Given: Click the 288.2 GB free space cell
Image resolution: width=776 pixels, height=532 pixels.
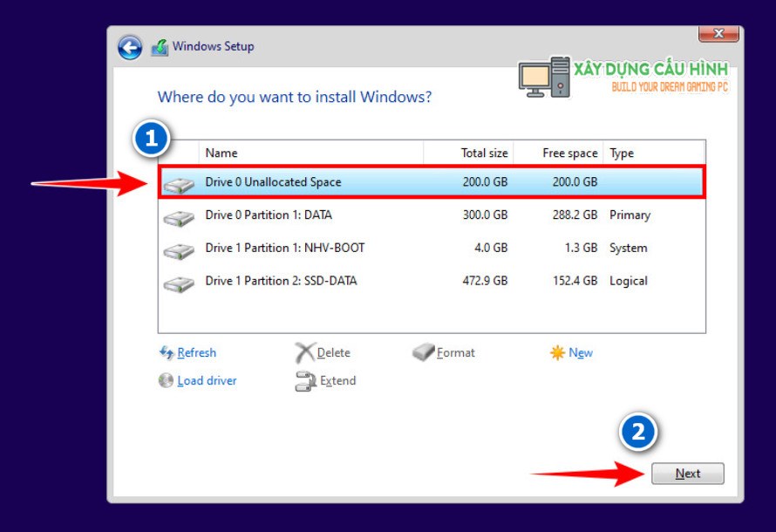Looking at the screenshot, I should tap(575, 215).
